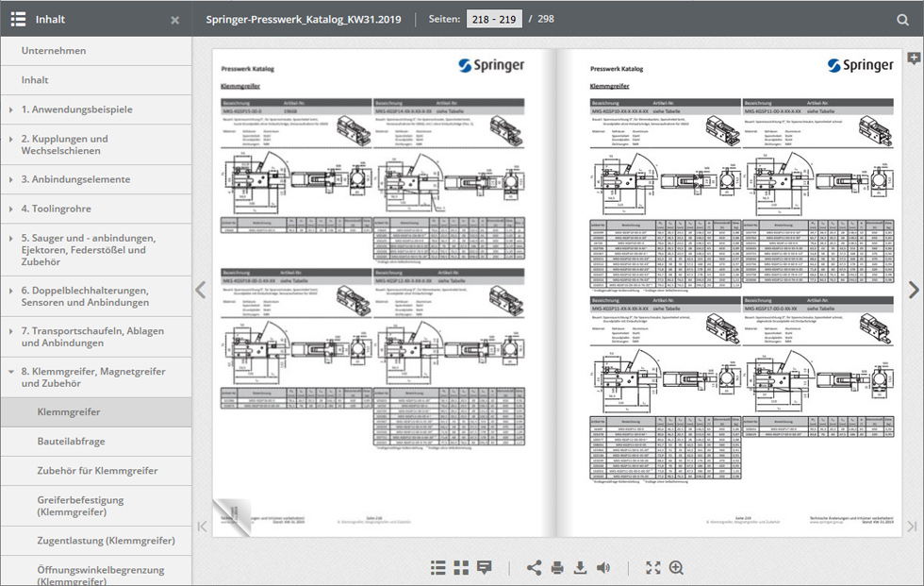Expand the 6. Doppelblechhalterungen section
Image resolution: width=924 pixels, height=586 pixels.
(x=11, y=291)
